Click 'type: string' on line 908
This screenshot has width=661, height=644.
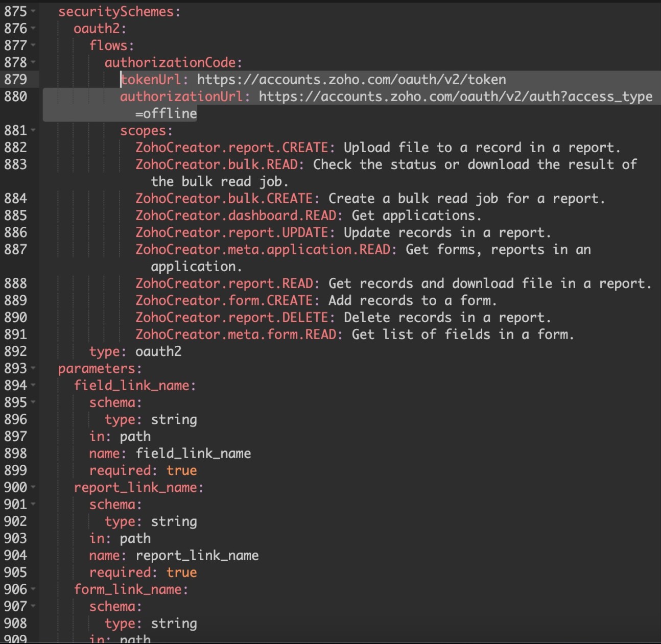pos(151,623)
